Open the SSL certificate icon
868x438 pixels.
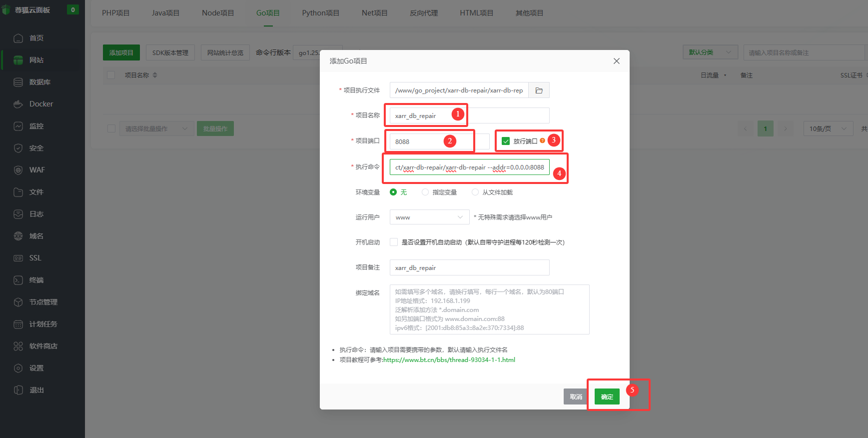pos(18,258)
